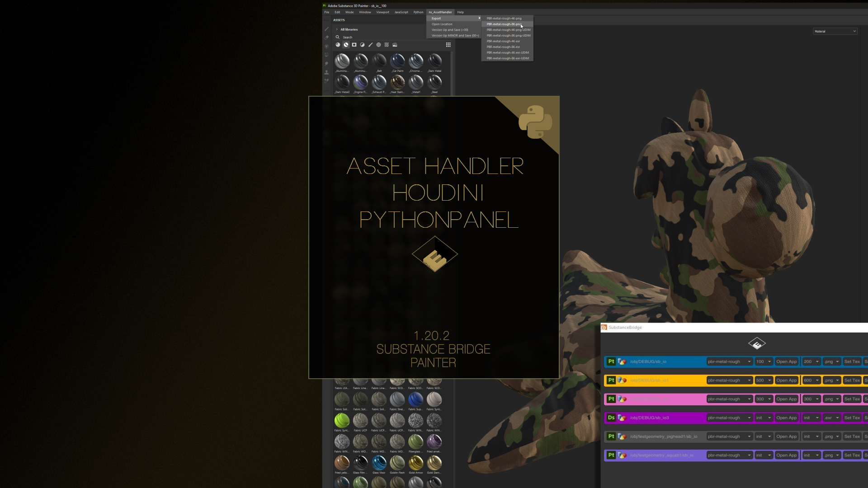Viewport: 868px width, 488px height.
Task: Select the materials filter in Assets panel
Action: click(x=338, y=45)
